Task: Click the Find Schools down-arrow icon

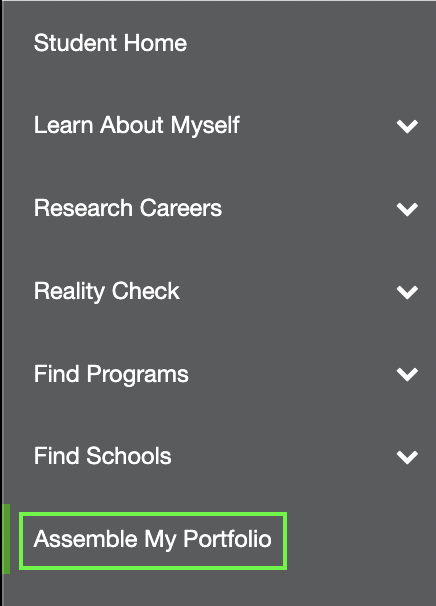Action: click(x=407, y=457)
